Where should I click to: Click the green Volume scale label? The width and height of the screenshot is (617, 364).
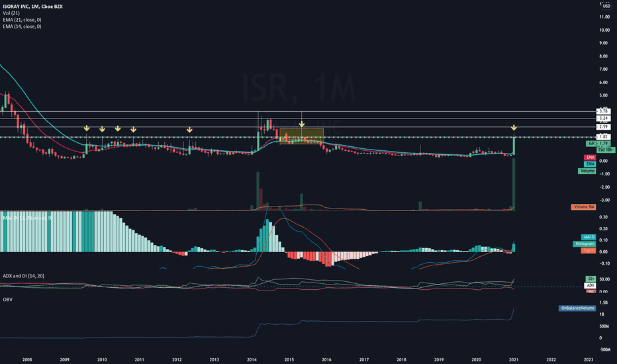pos(587,171)
